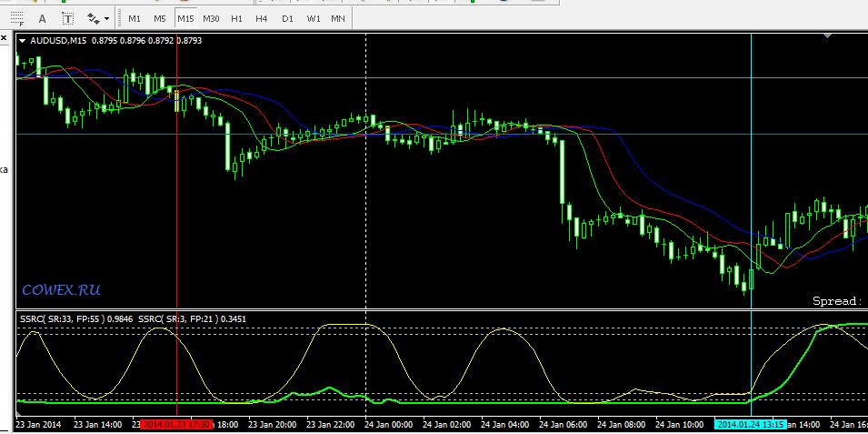The height and width of the screenshot is (434, 868).
Task: Switch to W1 weekly timeframe
Action: (x=314, y=18)
